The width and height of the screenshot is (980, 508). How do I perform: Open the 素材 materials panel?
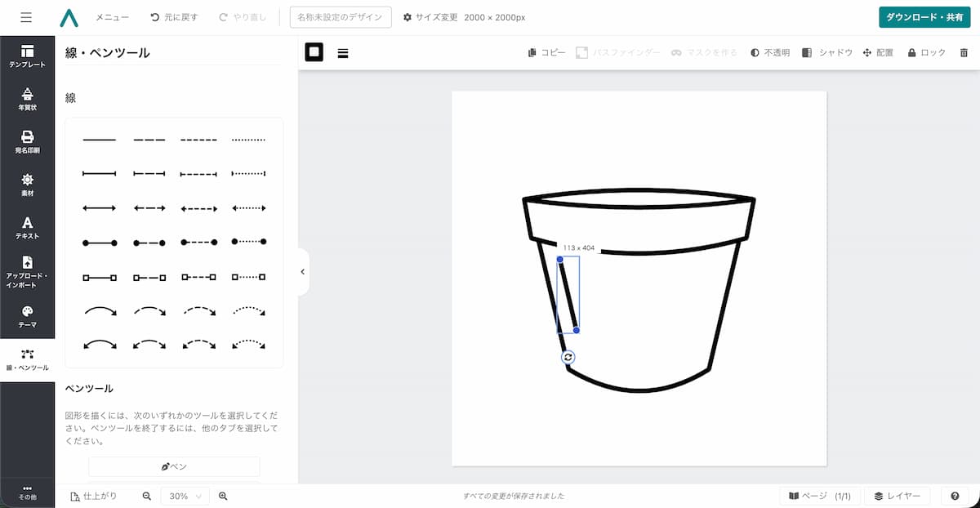coord(27,185)
